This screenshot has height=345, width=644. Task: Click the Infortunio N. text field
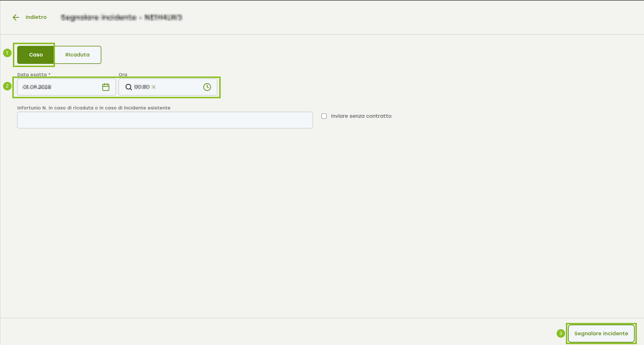pos(165,120)
